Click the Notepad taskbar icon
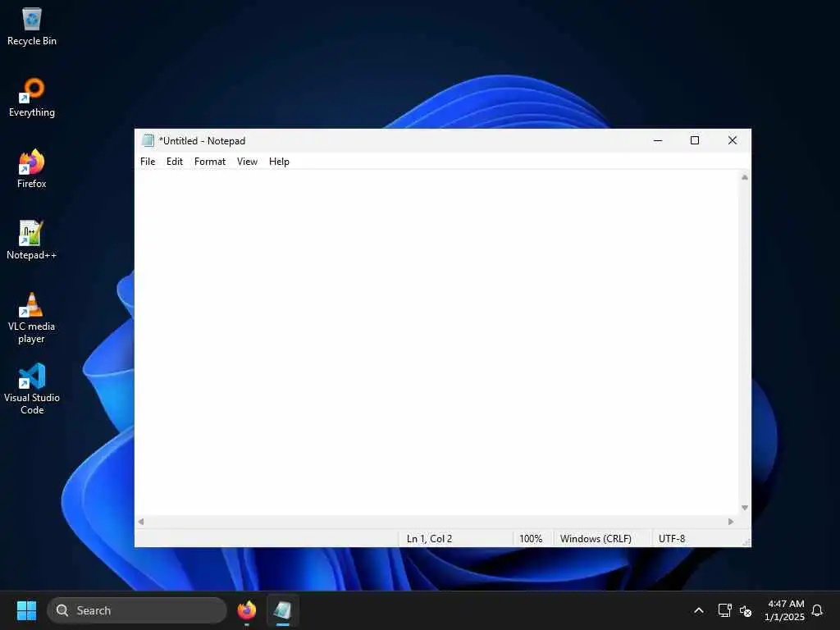Screen dimensions: 840x630 (x=282, y=610)
